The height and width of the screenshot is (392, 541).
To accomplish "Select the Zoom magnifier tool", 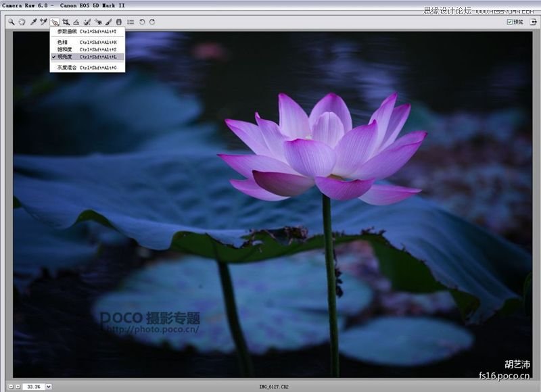I will point(11,22).
